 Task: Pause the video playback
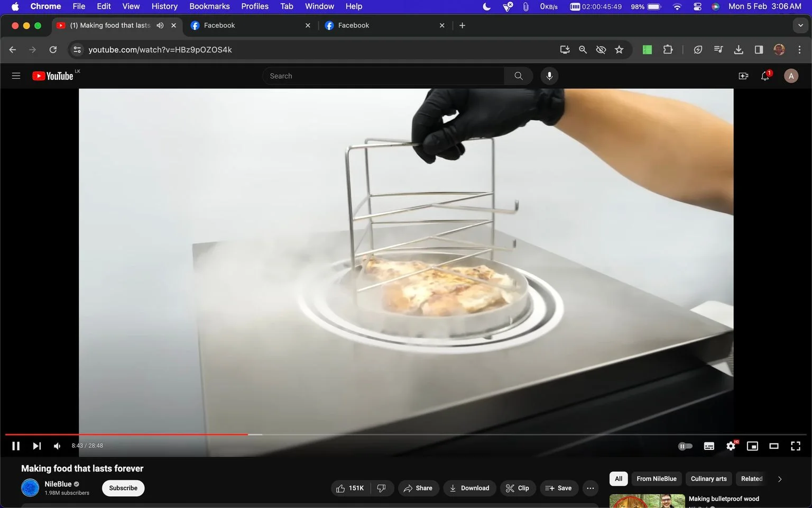(x=16, y=446)
